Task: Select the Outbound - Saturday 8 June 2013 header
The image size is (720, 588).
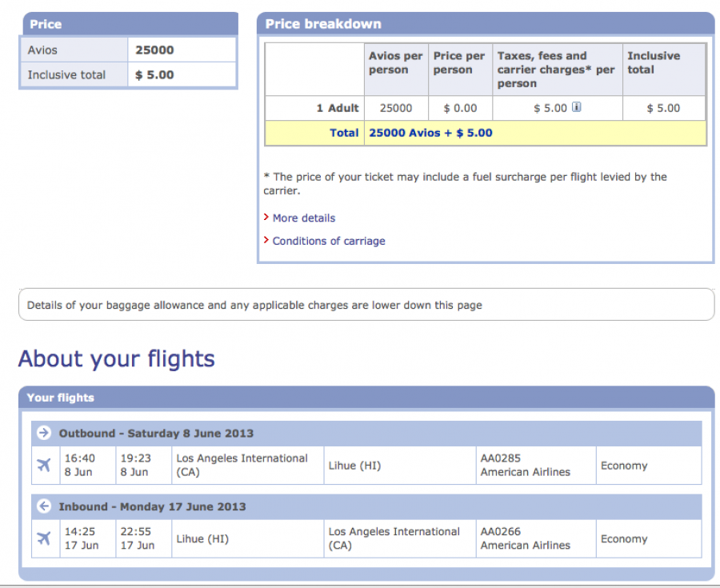Action: (366, 434)
